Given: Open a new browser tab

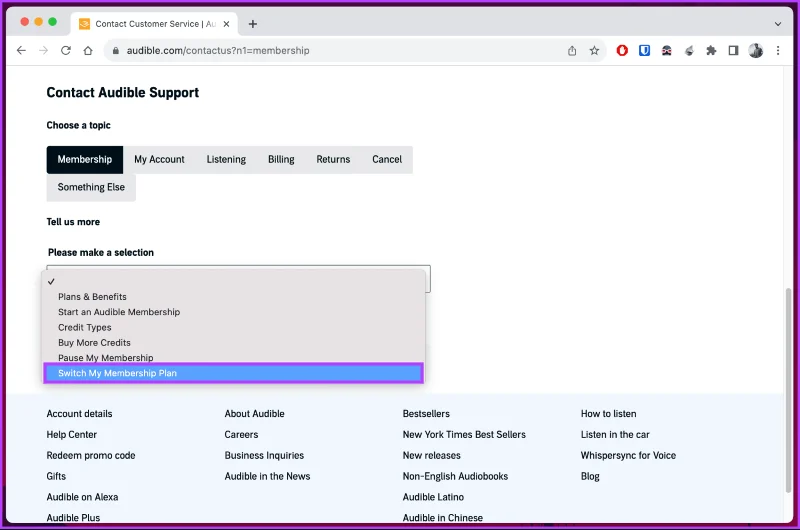Looking at the screenshot, I should (253, 24).
